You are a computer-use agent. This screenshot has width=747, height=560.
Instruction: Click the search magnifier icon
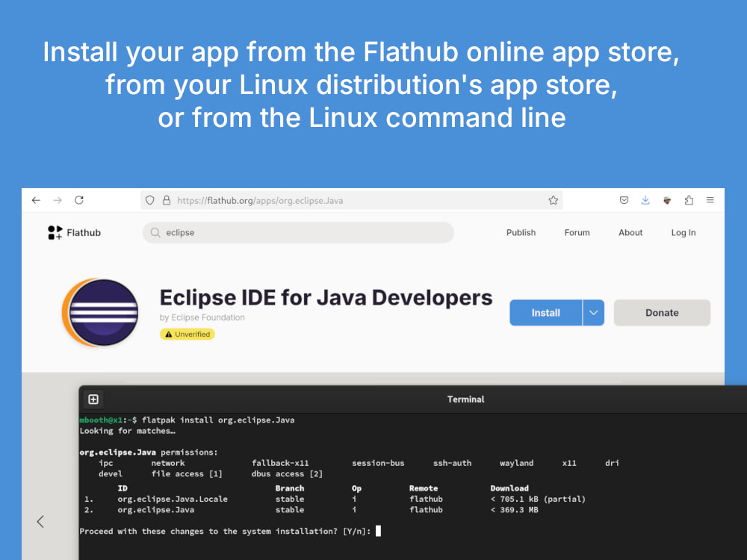point(155,233)
